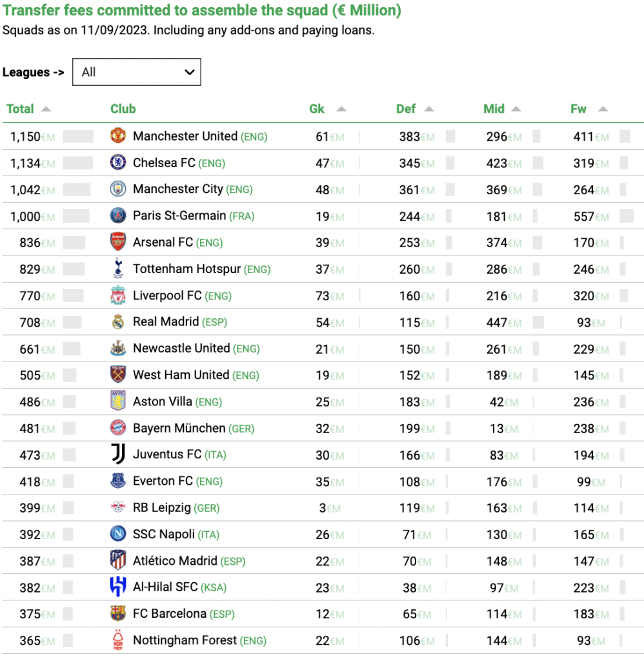Click the Chelsea FC club crest
The height and width of the screenshot is (661, 644).
click(118, 162)
